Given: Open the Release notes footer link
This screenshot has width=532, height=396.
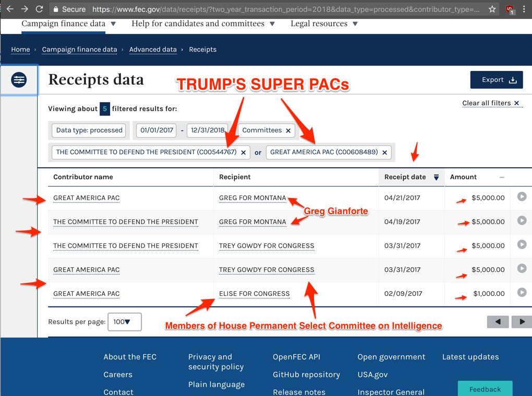Looking at the screenshot, I should (299, 392).
